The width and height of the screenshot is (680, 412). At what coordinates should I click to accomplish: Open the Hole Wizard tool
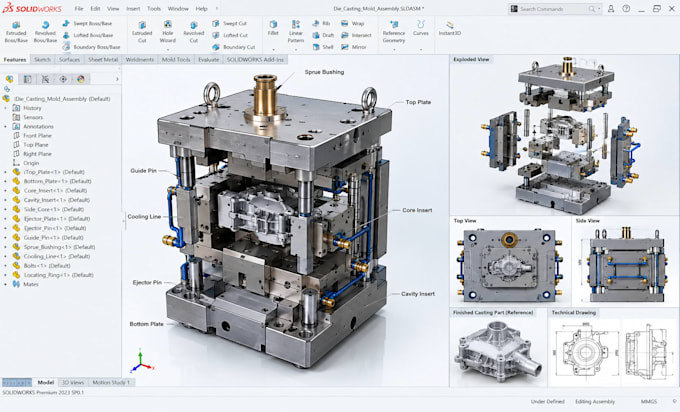point(167,33)
